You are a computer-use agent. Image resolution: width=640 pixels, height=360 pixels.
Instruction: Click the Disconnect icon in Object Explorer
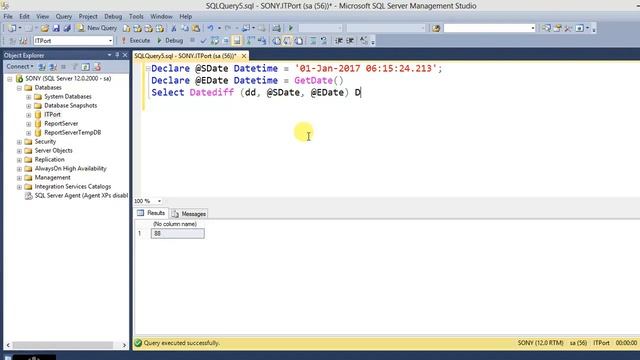click(53, 67)
